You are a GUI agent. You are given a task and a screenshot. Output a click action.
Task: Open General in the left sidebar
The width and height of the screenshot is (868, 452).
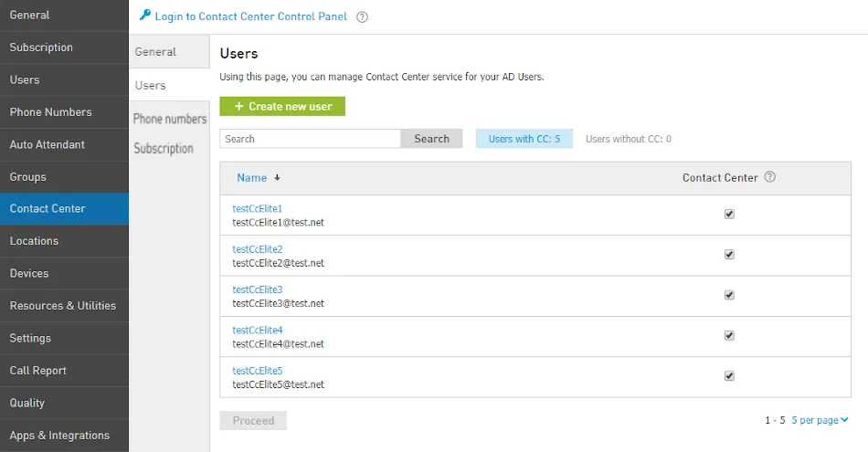[64, 16]
